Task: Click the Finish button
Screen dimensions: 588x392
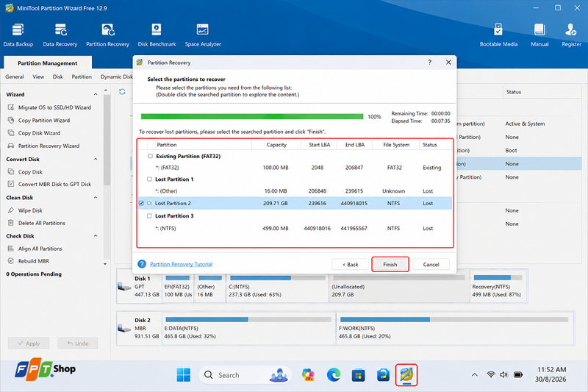Action: (x=390, y=265)
